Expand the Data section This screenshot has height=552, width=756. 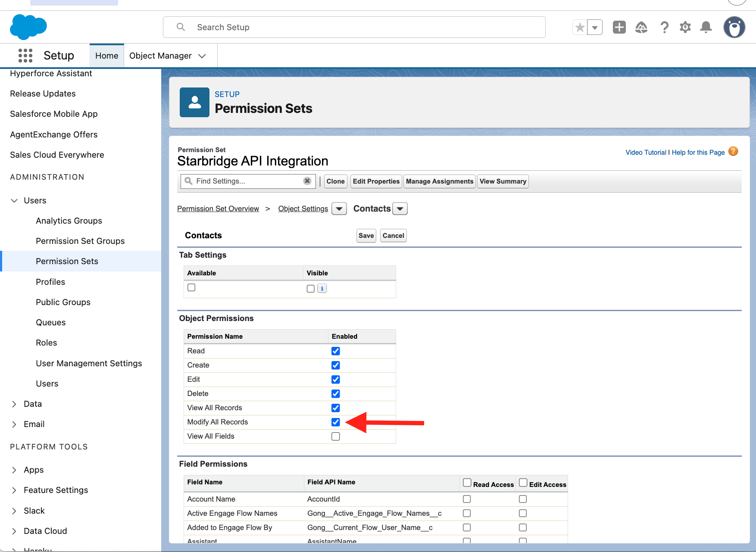[x=14, y=404]
